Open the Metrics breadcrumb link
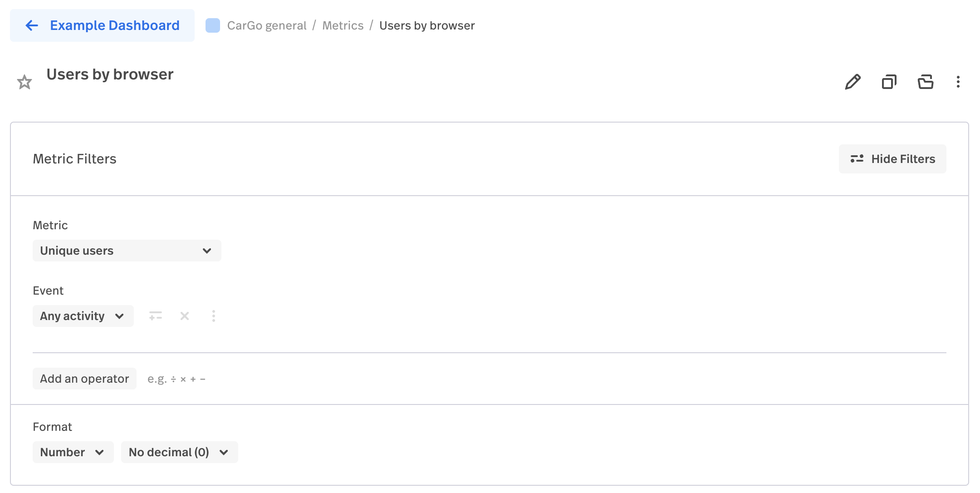Image resolution: width=980 pixels, height=493 pixels. [343, 25]
